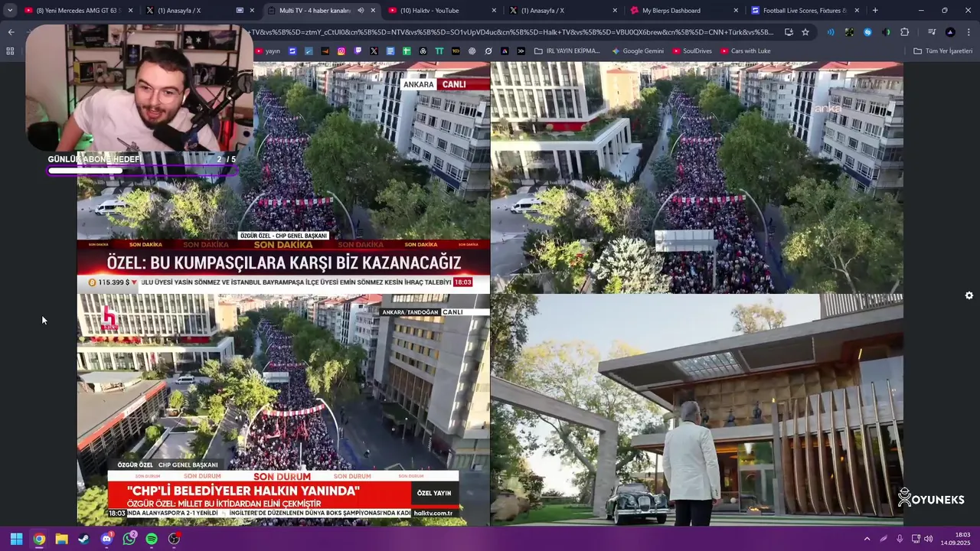
Task: Expand the hidden system tray icons
Action: coord(867,539)
